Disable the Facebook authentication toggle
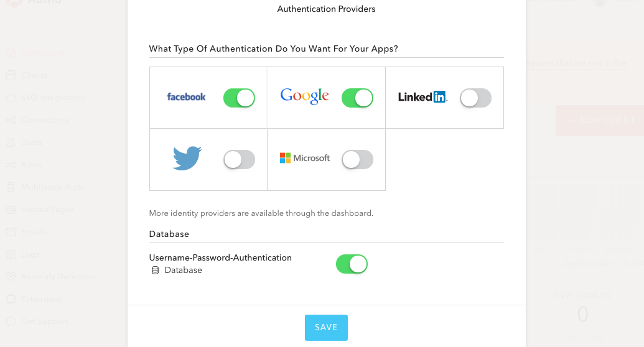Image resolution: width=644 pixels, height=347 pixels. point(239,98)
